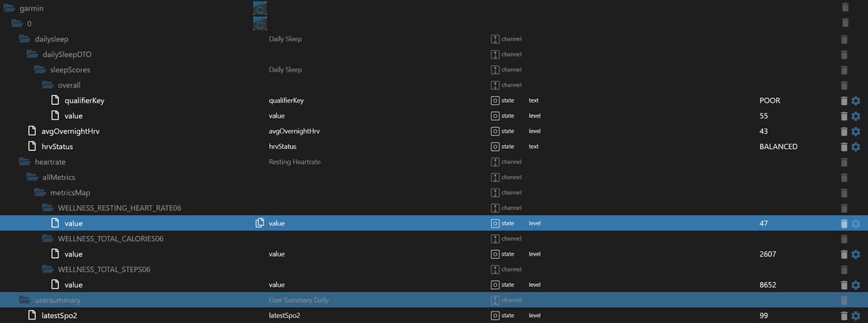Open settings gear for avgOvernightHrv
Image resolution: width=868 pixels, height=323 pixels.
point(856,132)
